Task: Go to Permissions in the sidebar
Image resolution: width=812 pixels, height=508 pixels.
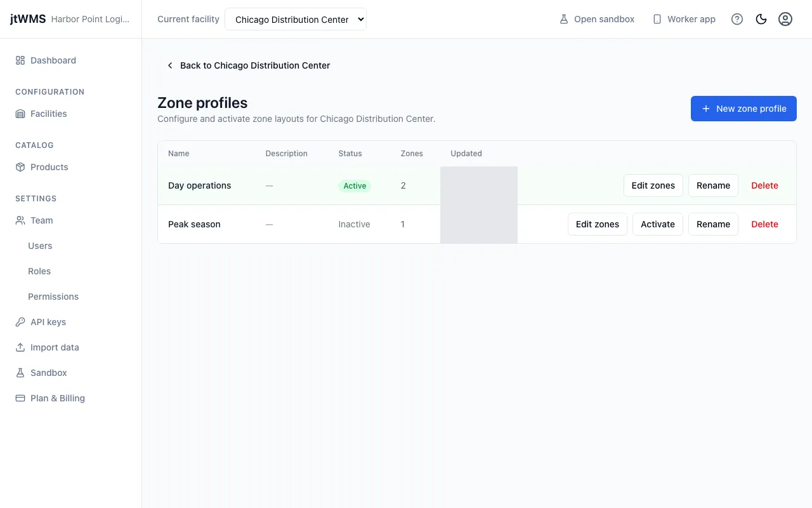Action: pos(53,297)
